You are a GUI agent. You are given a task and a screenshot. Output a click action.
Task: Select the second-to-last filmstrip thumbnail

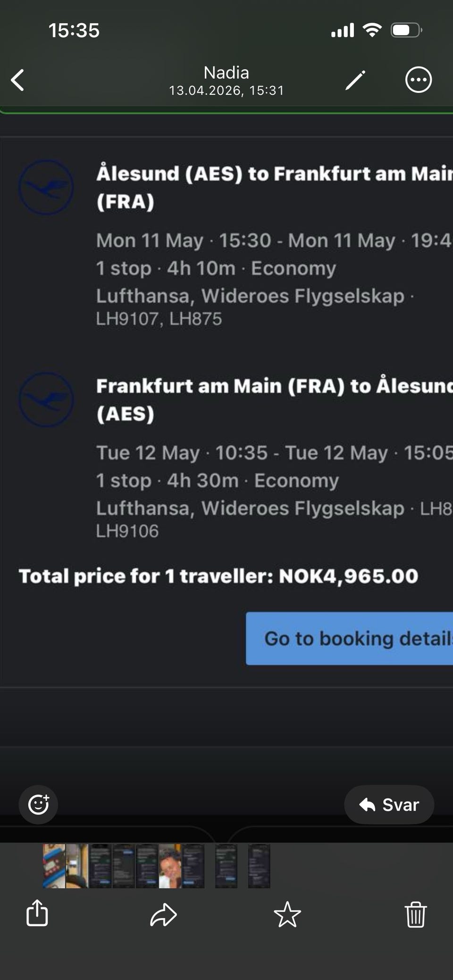[x=226, y=866]
